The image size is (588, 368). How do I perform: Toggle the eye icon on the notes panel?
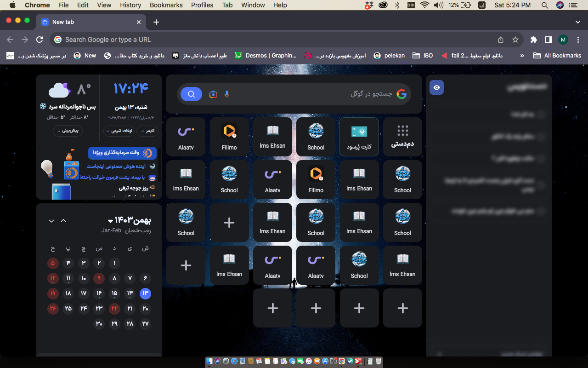[x=436, y=87]
